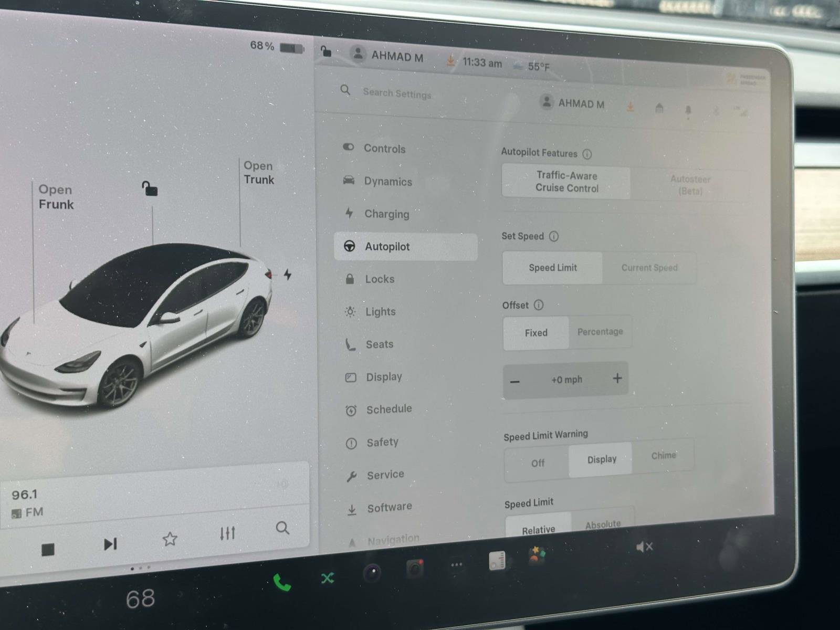Choose Percentage offset type
Viewport: 840px width, 630px height.
[x=600, y=332]
